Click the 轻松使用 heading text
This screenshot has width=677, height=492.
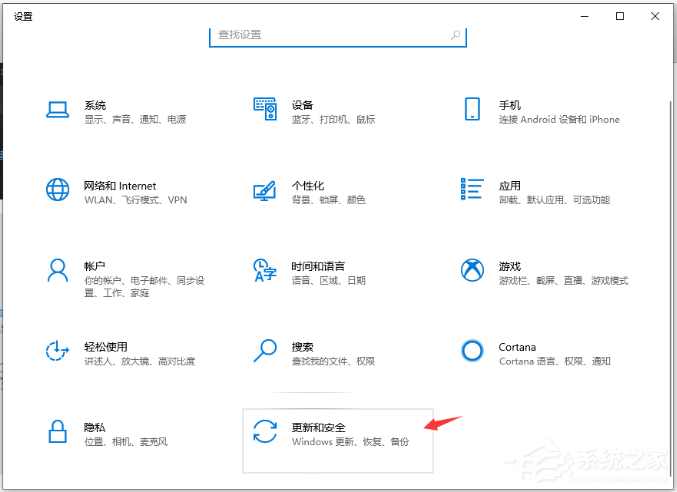tap(106, 347)
